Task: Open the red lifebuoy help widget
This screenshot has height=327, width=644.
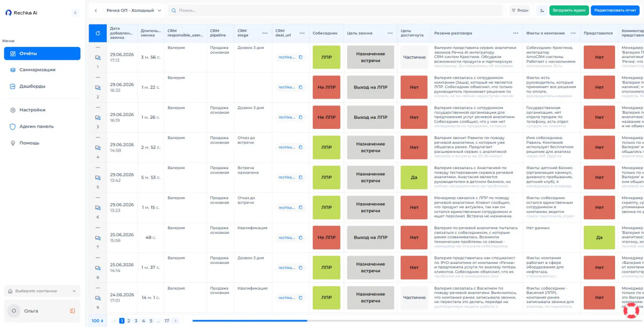Action: pyautogui.click(x=632, y=310)
